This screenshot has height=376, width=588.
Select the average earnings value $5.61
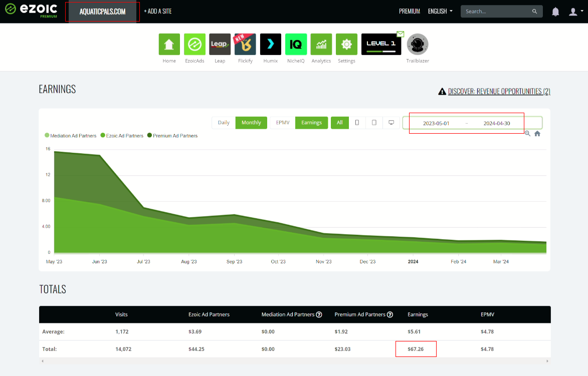coord(414,331)
